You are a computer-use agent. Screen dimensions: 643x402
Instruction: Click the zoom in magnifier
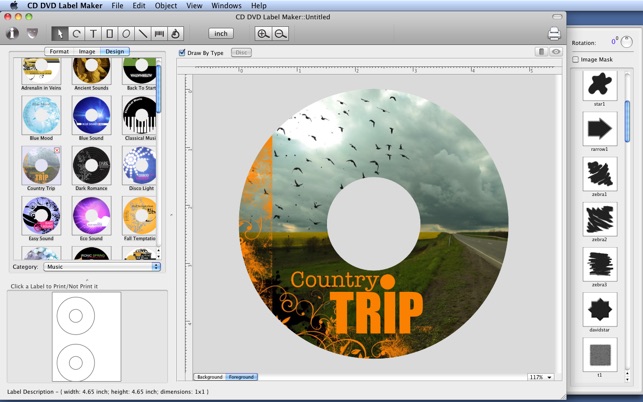click(263, 34)
